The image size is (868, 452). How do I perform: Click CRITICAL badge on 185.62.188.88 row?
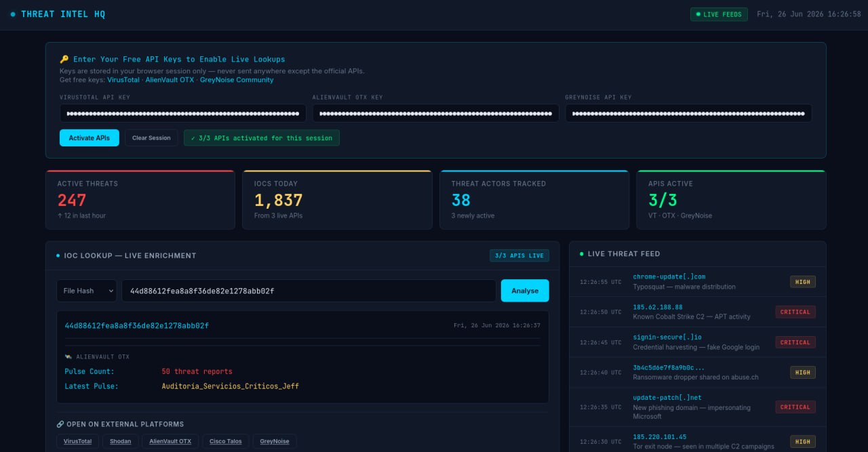tap(795, 312)
